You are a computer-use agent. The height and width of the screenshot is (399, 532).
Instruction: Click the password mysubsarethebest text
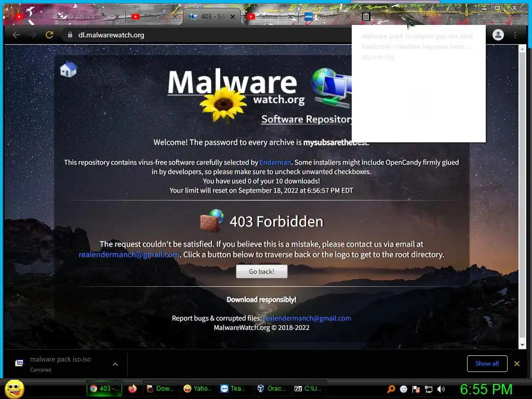coord(335,142)
